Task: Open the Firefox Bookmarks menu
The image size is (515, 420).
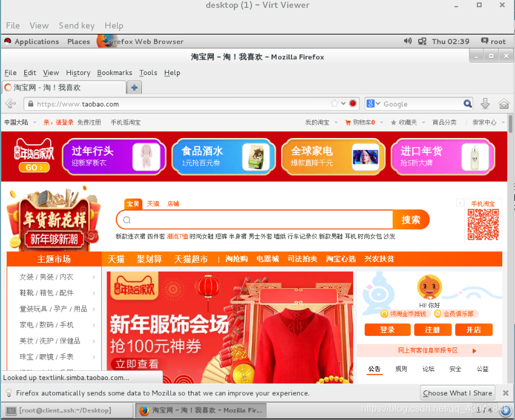Action: pyautogui.click(x=115, y=73)
